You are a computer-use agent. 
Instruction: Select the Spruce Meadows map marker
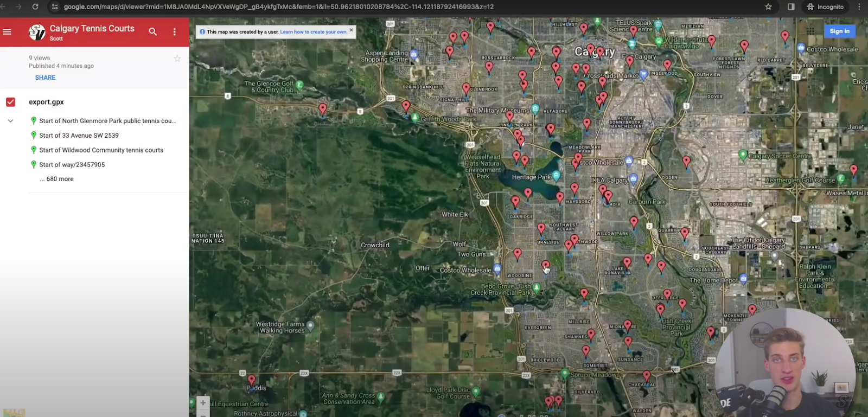pos(565,373)
